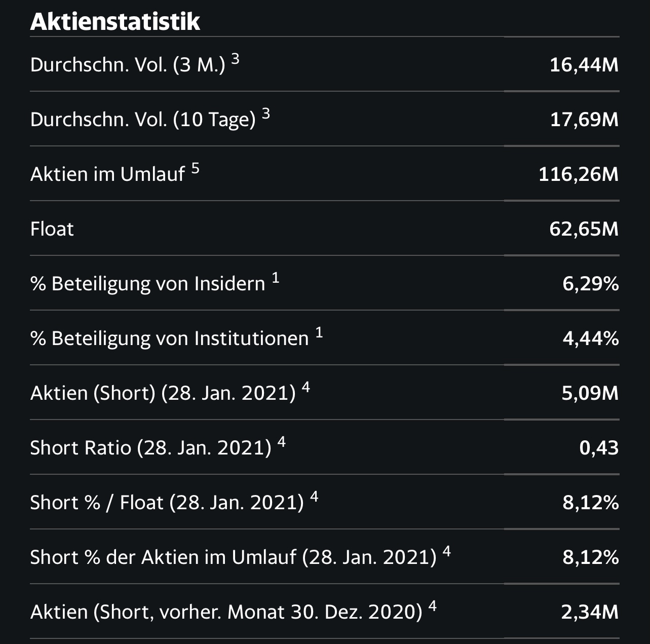Select the Float row label

(52, 229)
